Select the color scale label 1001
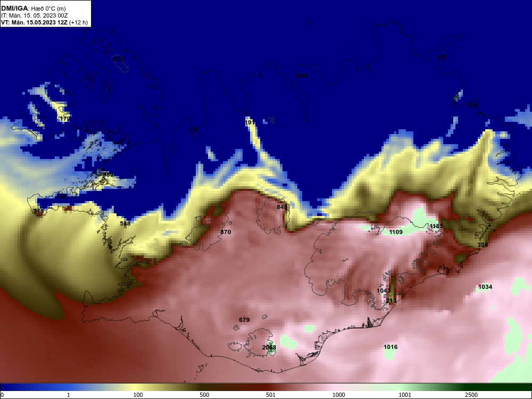 click(x=405, y=395)
